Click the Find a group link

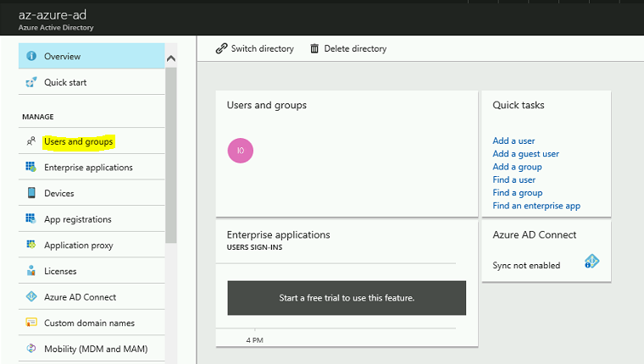tap(518, 192)
